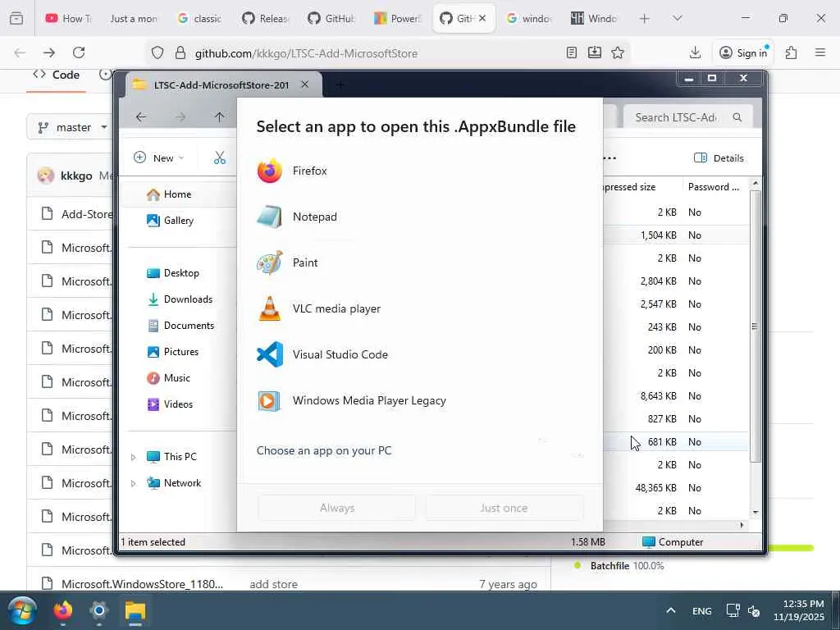
Task: Sort by the Password column header
Action: [x=714, y=187]
